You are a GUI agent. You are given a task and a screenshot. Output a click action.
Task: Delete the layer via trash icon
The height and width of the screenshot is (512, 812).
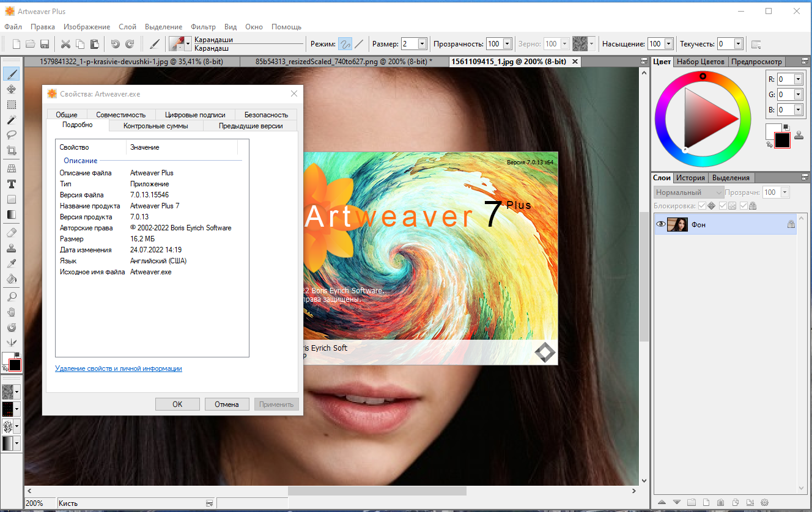[x=720, y=502]
